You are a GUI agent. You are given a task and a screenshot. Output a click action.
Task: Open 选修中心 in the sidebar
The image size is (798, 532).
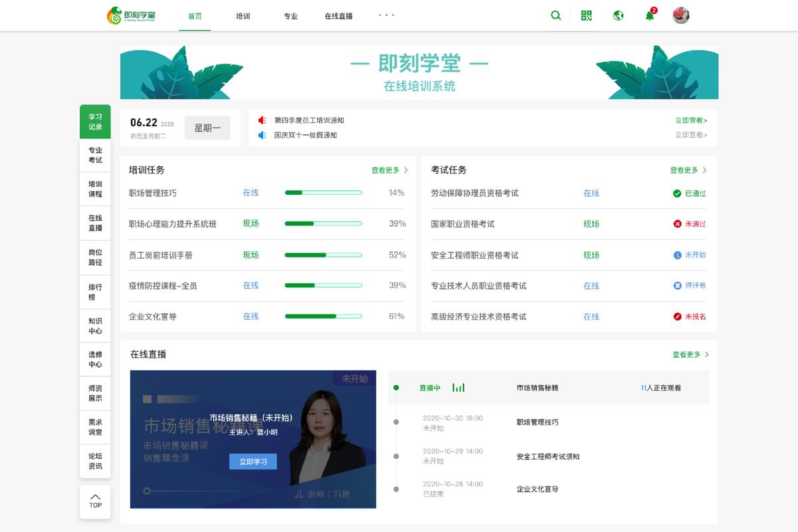click(x=95, y=360)
